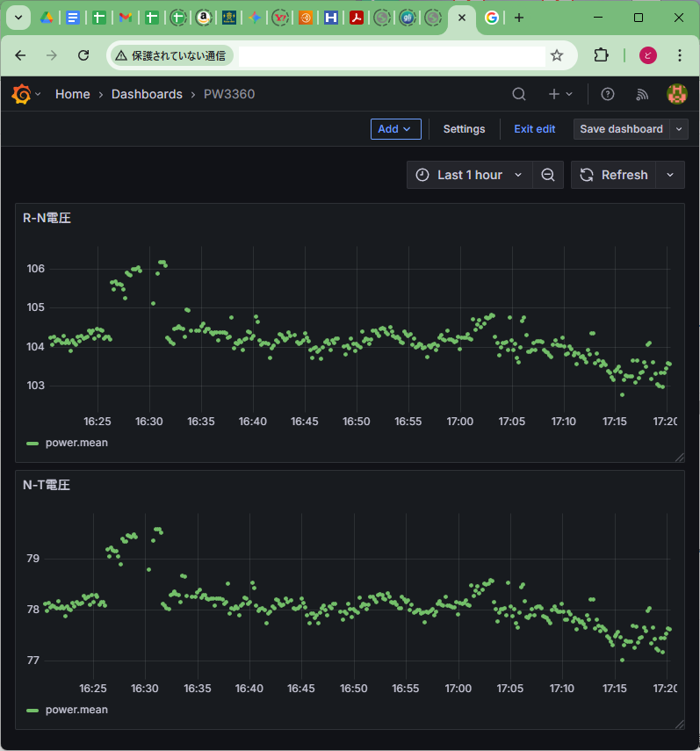Screen dimensions: 700x751
Task: Expand the Last 1 hour time picker
Action: pyautogui.click(x=470, y=175)
